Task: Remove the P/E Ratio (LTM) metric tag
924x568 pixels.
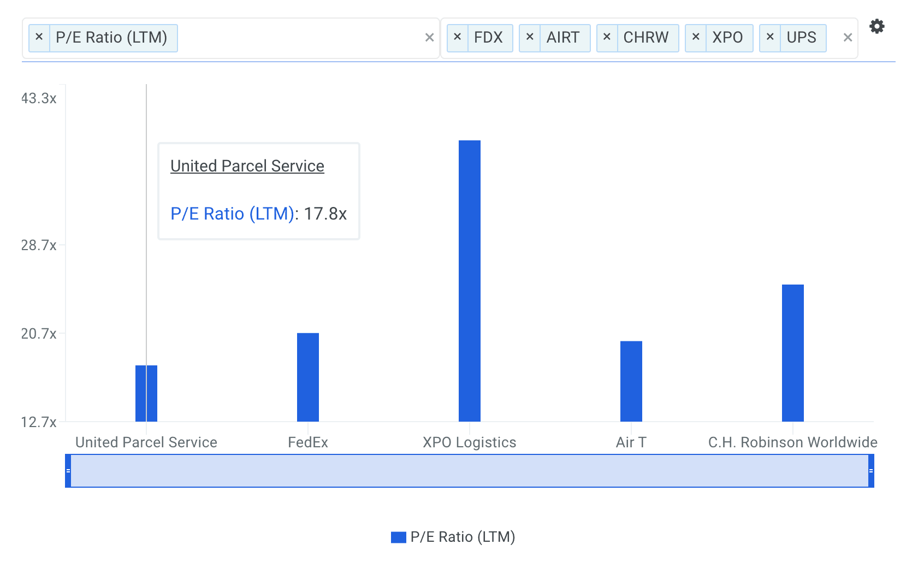Action: 39,37
